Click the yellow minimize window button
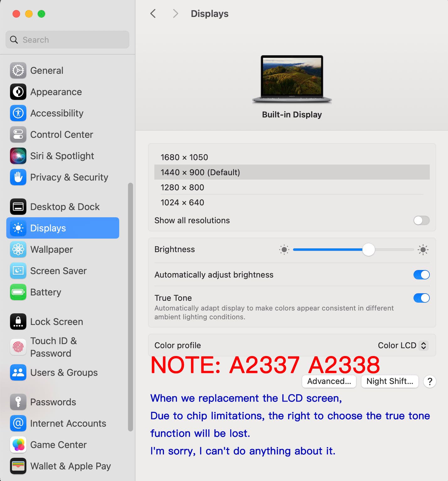Image resolution: width=448 pixels, height=481 pixels. click(x=29, y=14)
